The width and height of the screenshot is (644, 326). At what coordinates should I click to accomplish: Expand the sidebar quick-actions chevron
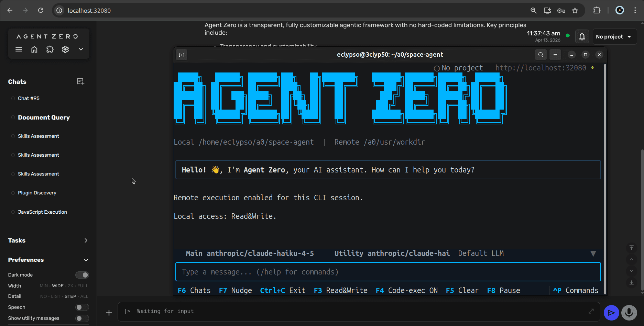point(81,49)
